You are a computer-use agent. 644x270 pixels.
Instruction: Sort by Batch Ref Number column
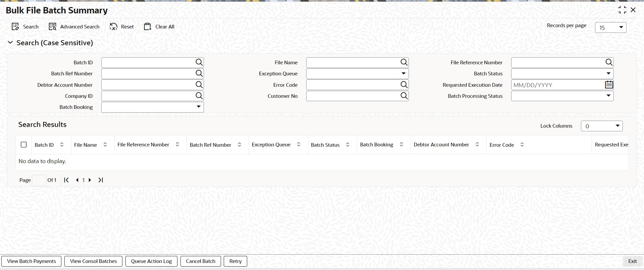click(x=239, y=145)
